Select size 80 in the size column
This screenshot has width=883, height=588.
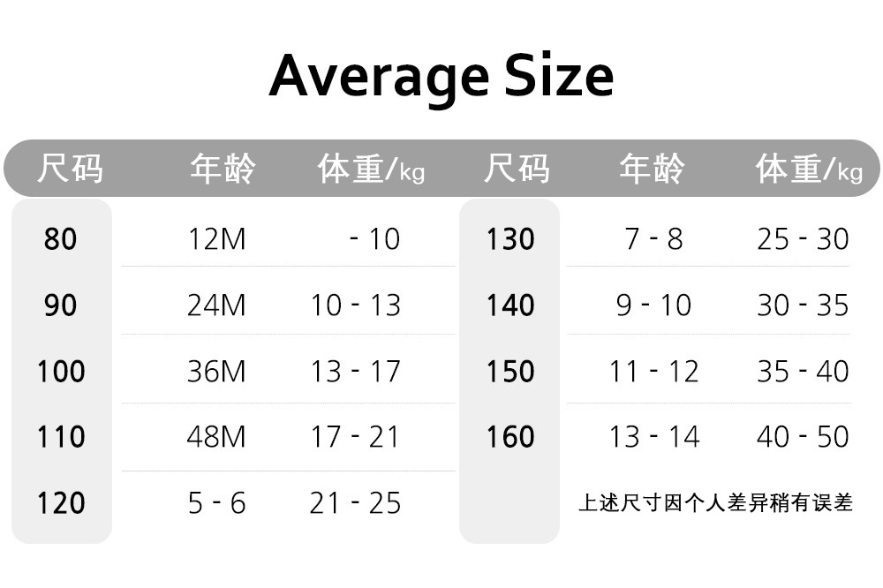(x=60, y=238)
